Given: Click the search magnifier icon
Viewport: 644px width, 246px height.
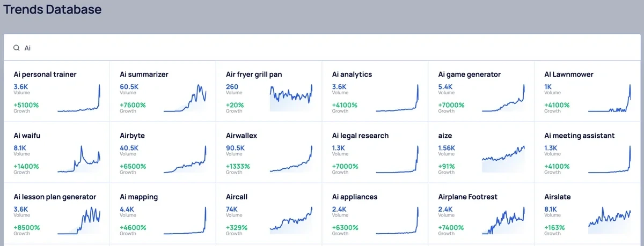Looking at the screenshot, I should point(17,48).
